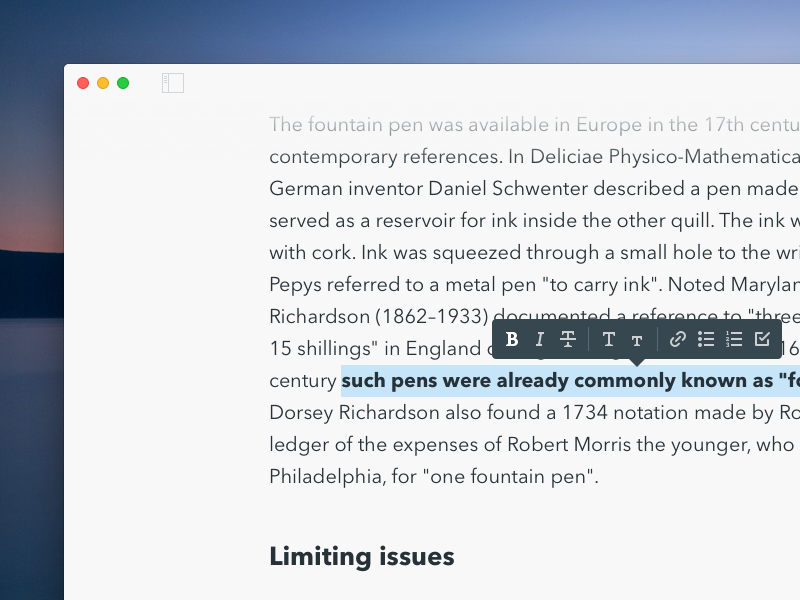Apply strikethrough to the selected text

click(568, 340)
